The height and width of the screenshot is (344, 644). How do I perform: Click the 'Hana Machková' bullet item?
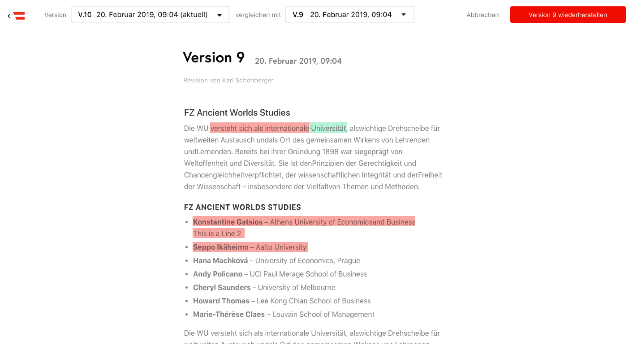[276, 260]
